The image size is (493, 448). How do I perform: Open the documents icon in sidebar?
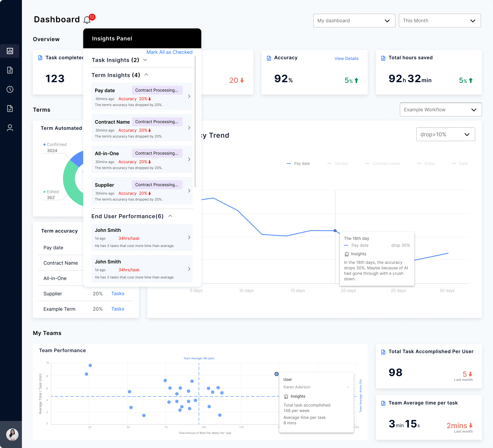click(10, 70)
